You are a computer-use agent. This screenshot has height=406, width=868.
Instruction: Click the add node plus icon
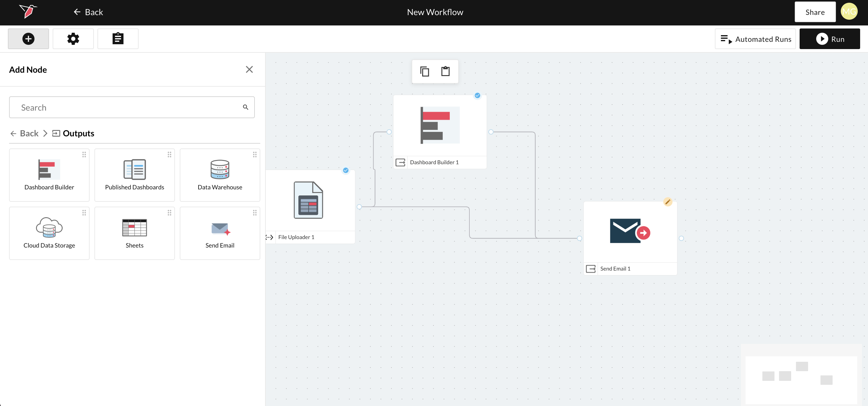pyautogui.click(x=28, y=39)
